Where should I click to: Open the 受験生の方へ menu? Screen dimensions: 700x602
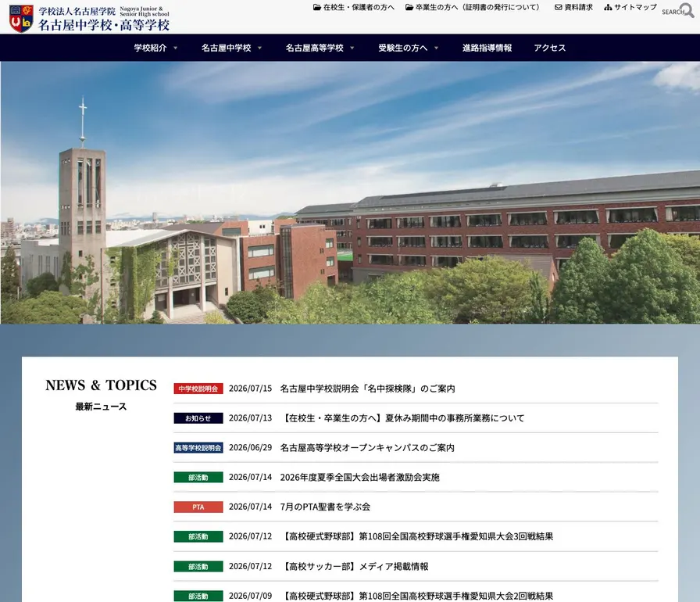(402, 48)
